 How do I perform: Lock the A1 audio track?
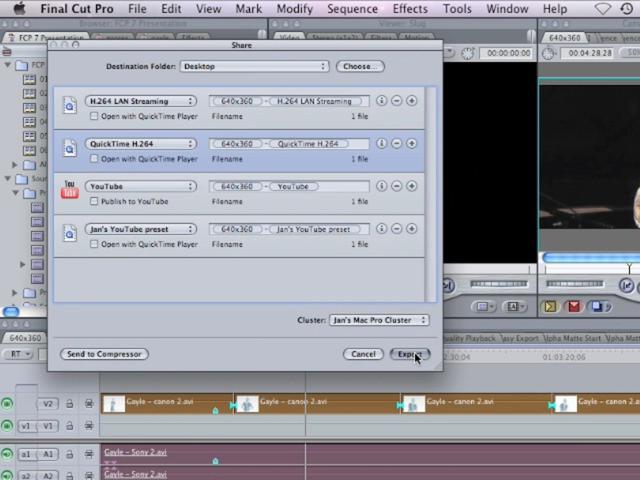click(70, 454)
